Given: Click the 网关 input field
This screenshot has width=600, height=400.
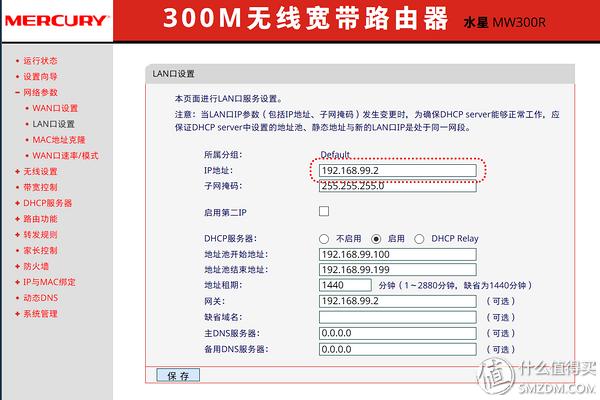Looking at the screenshot, I should point(398,301).
